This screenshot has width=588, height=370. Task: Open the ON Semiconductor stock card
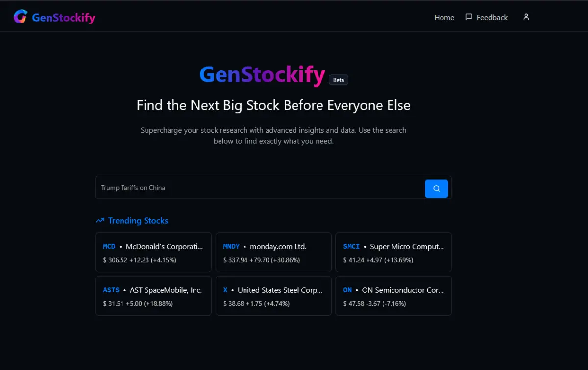coord(393,296)
